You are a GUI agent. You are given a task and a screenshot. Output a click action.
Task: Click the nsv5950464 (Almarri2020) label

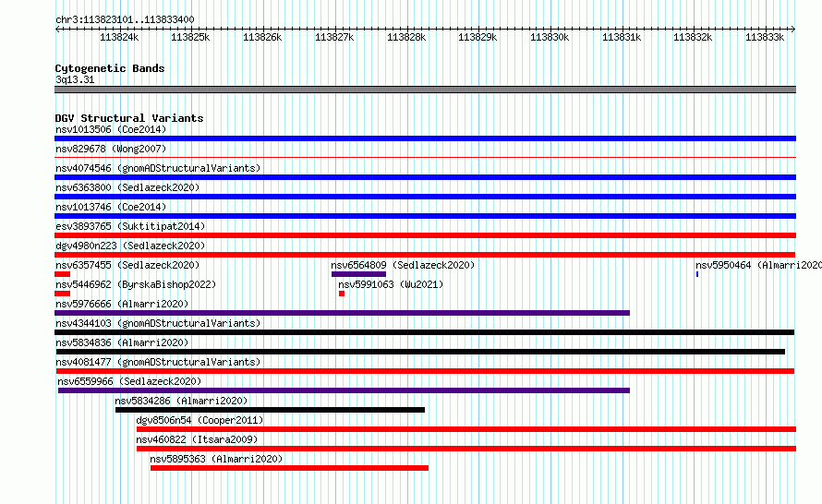click(x=758, y=265)
